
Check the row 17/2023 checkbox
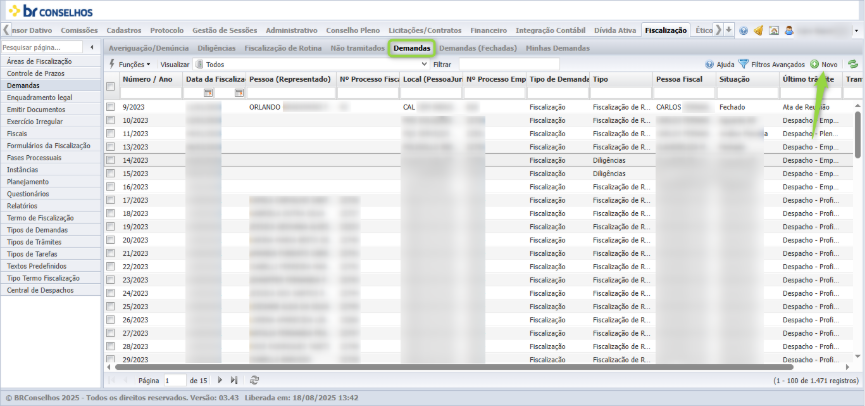pos(111,200)
